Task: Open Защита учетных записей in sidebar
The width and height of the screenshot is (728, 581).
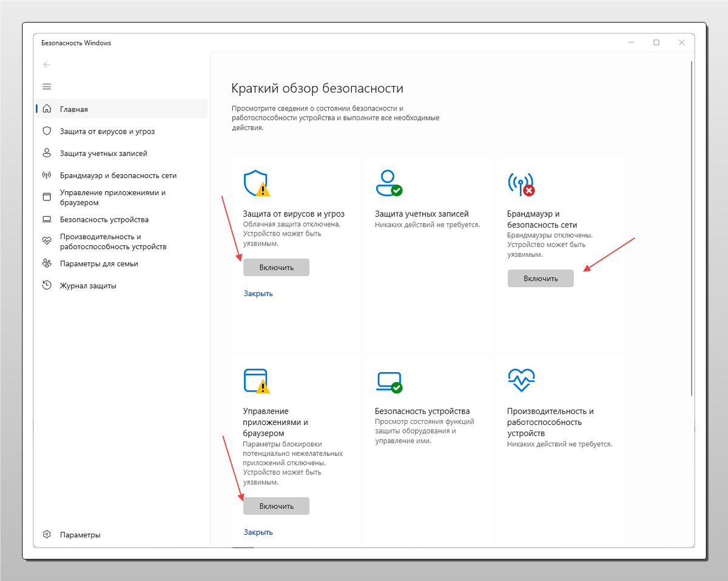Action: click(x=122, y=154)
